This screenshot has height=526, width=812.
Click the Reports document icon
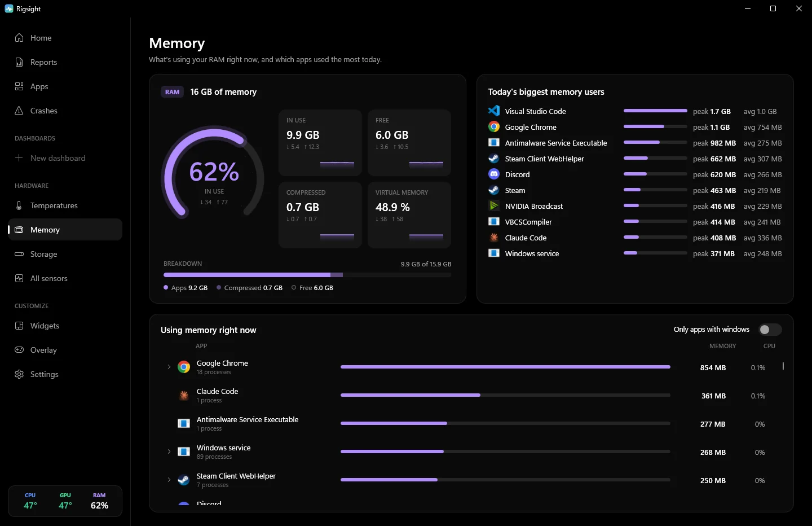coord(19,62)
